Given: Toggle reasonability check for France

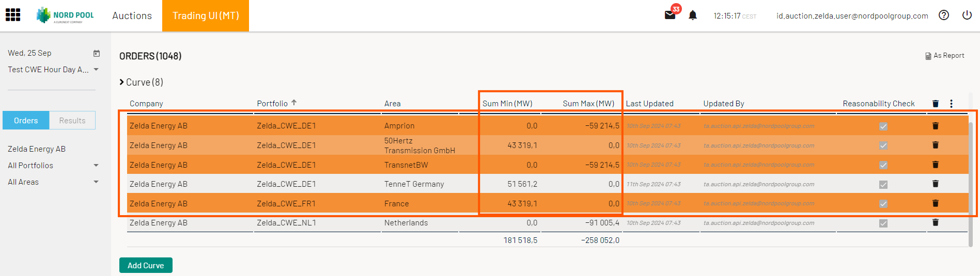Looking at the screenshot, I should [883, 204].
